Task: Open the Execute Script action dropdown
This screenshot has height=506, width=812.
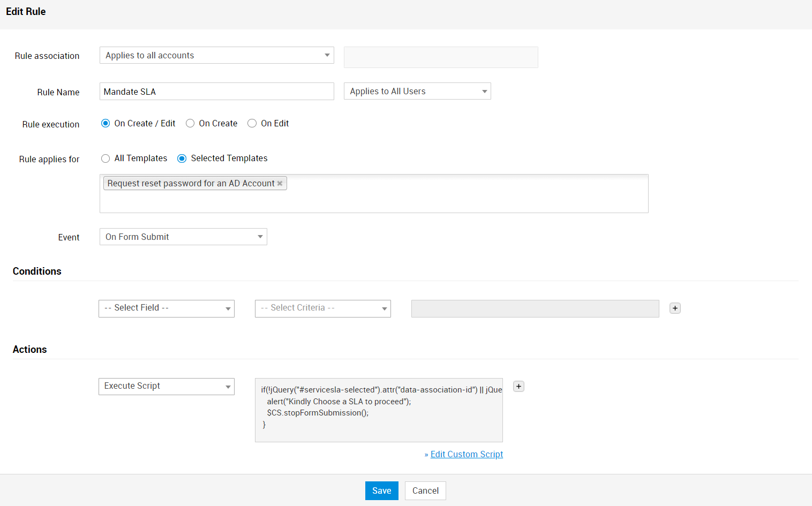Action: pyautogui.click(x=167, y=387)
